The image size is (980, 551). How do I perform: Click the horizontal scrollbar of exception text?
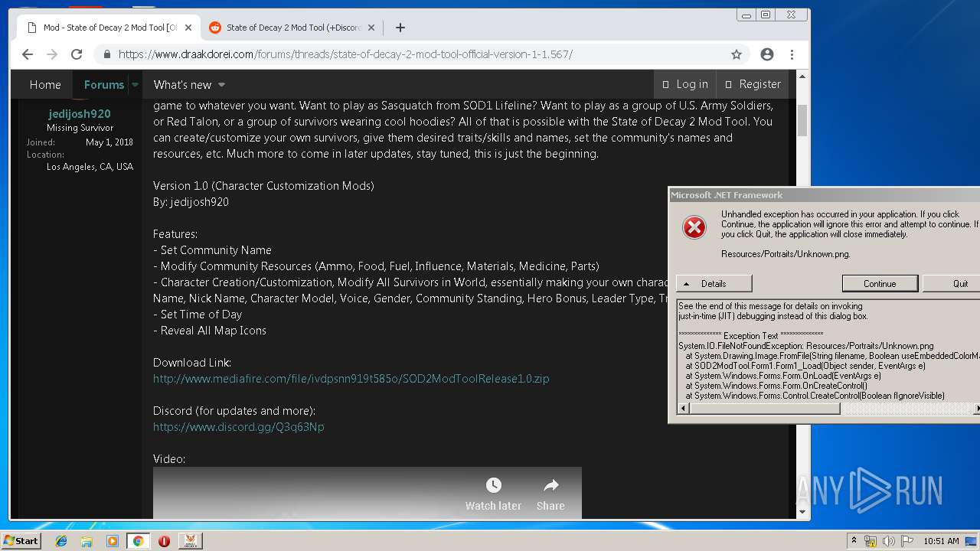[x=766, y=409]
